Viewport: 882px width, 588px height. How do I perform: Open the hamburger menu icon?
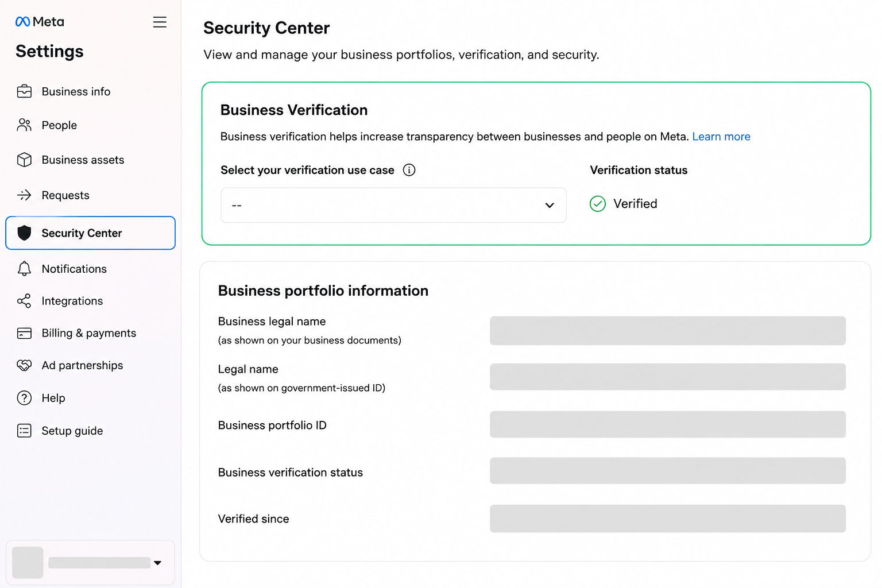[160, 22]
